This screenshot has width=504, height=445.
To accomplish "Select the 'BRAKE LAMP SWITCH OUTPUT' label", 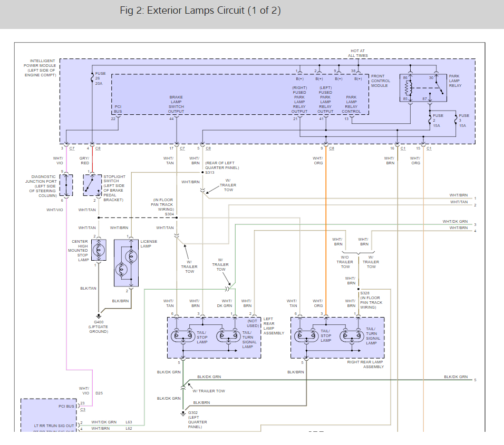I will pyautogui.click(x=176, y=104).
